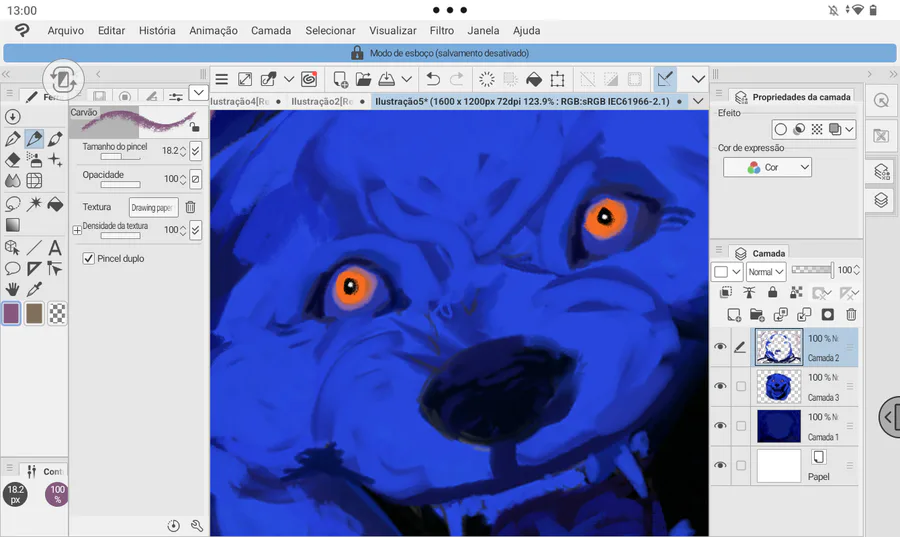This screenshot has height=537, width=900.
Task: Select the Operation object tool
Action: coord(13,247)
